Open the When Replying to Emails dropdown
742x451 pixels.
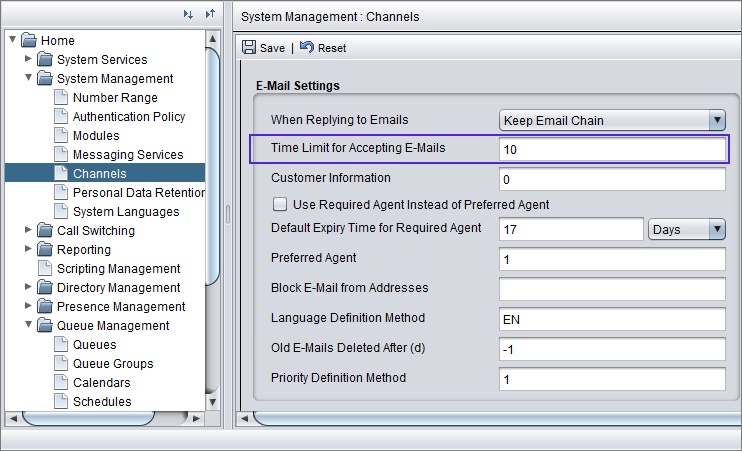pos(716,121)
